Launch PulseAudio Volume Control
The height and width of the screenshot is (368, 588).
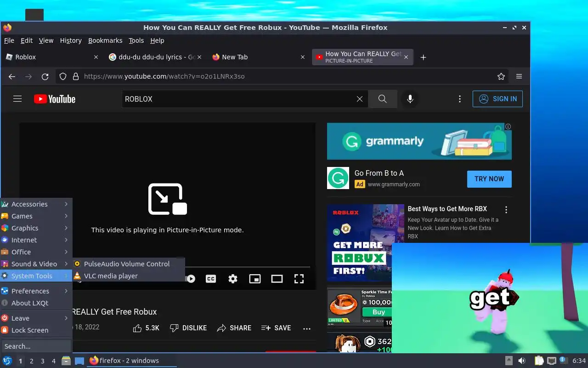coord(129,264)
